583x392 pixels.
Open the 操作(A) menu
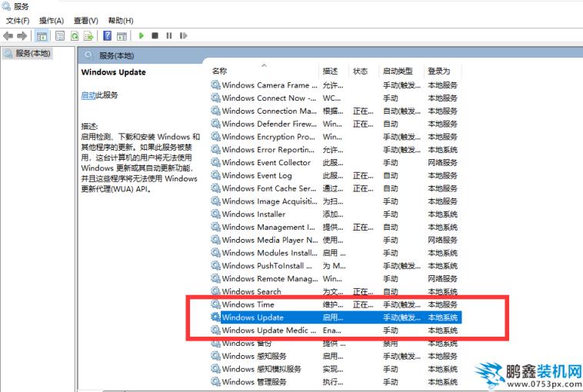pos(52,21)
